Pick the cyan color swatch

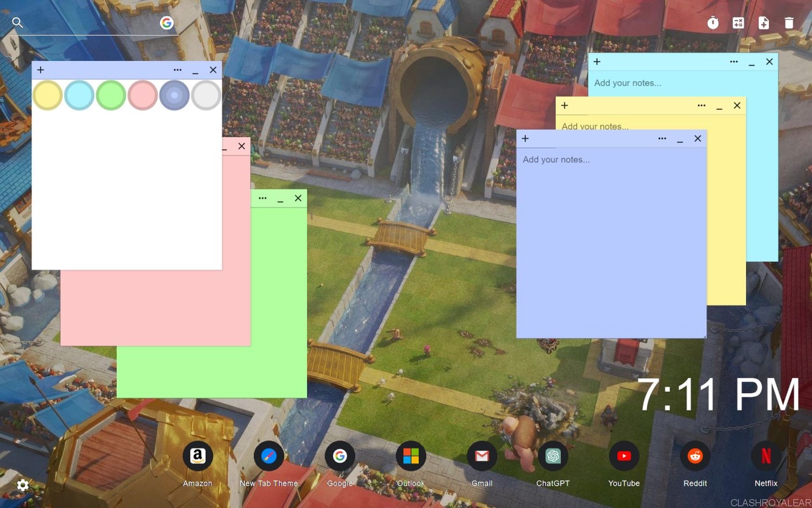tap(79, 95)
